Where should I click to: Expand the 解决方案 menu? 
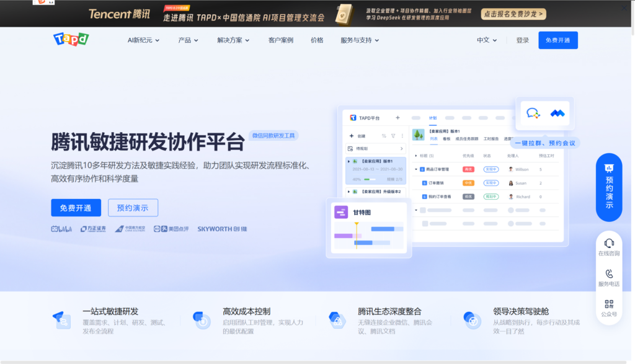[233, 40]
